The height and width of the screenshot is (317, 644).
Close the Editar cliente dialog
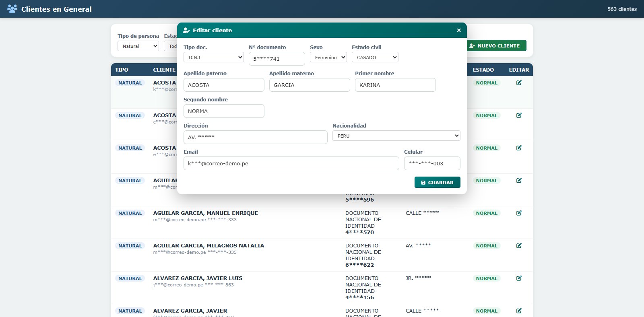click(459, 30)
